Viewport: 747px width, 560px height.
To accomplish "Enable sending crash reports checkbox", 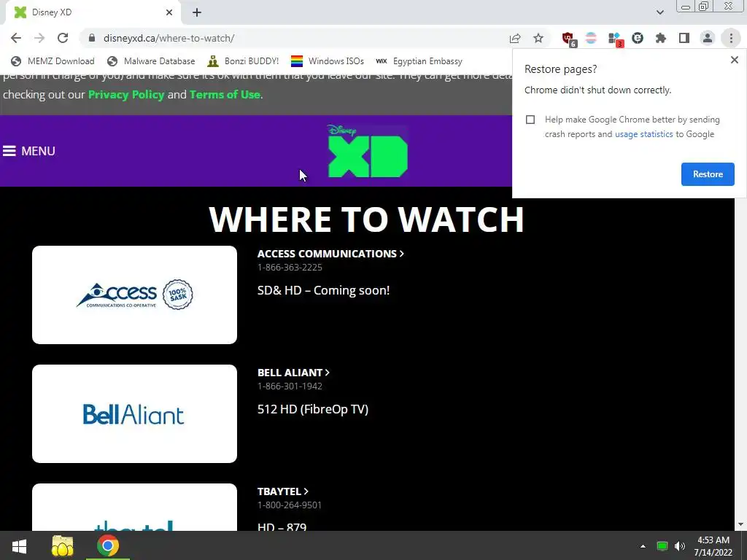I will click(x=530, y=120).
